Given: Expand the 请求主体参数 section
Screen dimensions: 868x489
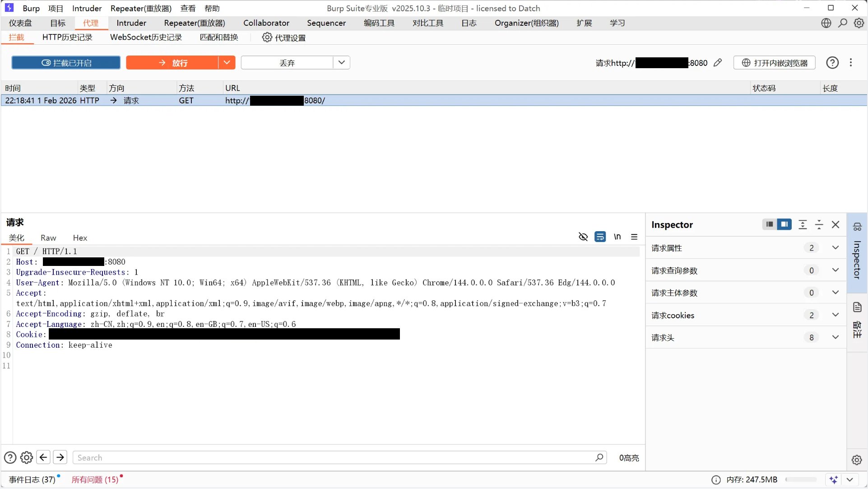Looking at the screenshot, I should [836, 293].
